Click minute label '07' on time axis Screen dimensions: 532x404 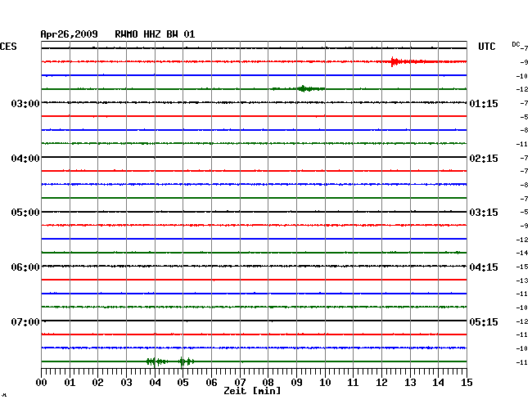click(240, 383)
